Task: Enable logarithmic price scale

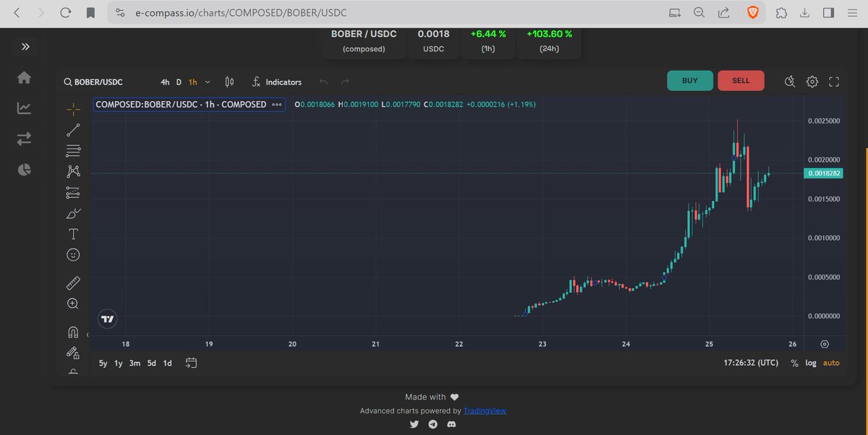Action: tap(811, 363)
